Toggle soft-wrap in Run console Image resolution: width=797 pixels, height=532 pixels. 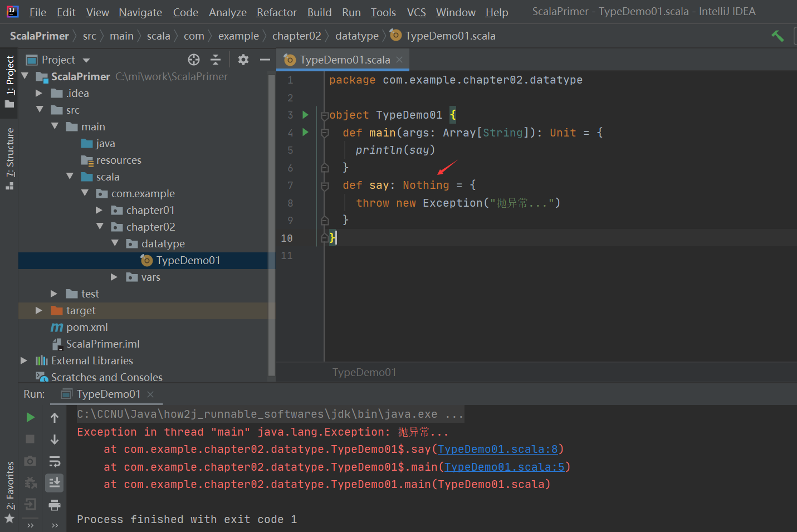[55, 461]
